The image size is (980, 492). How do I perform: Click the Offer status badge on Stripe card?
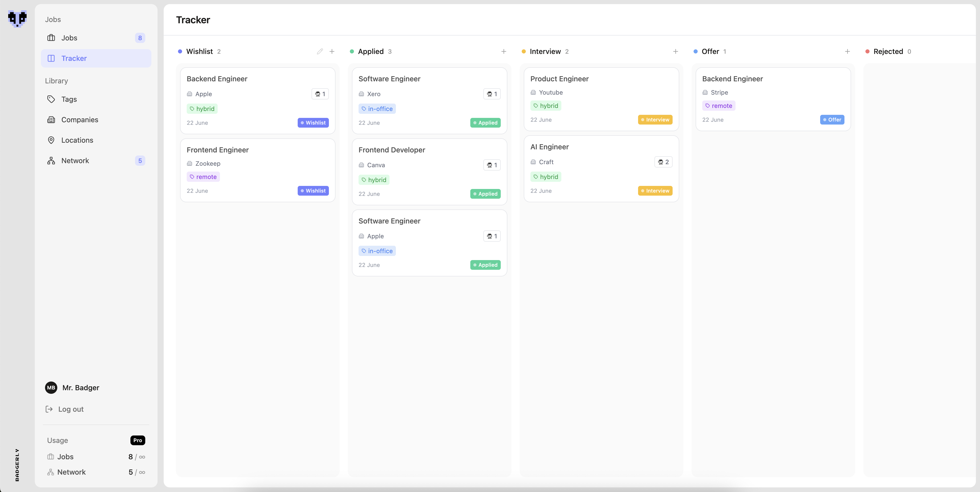[x=832, y=119]
